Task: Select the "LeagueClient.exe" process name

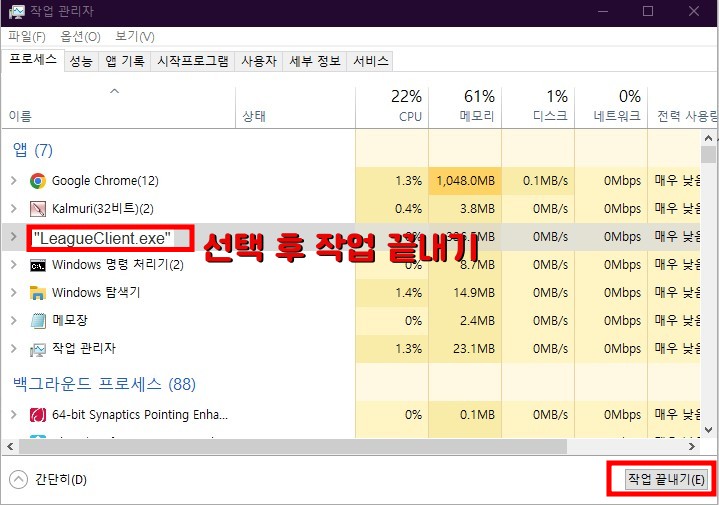Action: (102, 239)
